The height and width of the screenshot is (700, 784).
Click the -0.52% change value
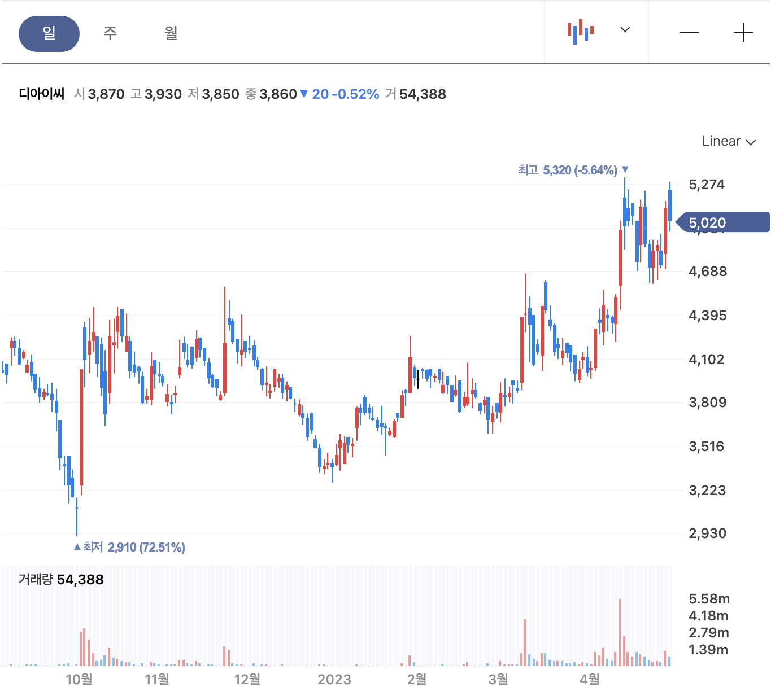click(x=355, y=94)
